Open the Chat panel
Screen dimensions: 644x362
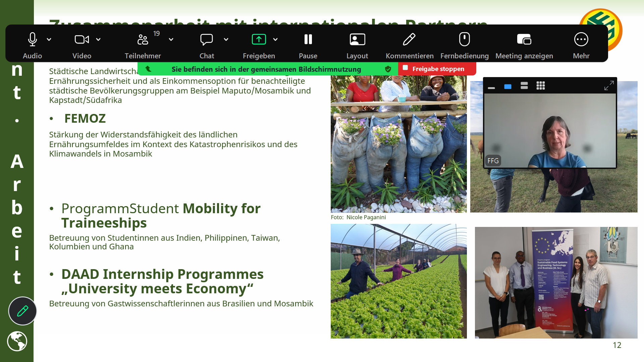[206, 40]
